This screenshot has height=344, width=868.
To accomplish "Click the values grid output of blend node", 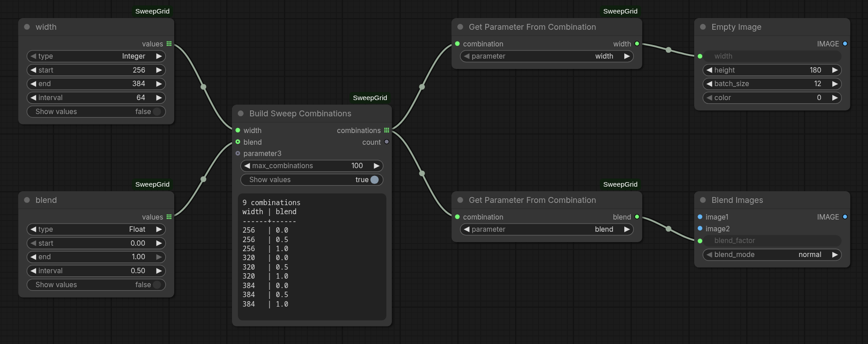I will click(x=169, y=217).
